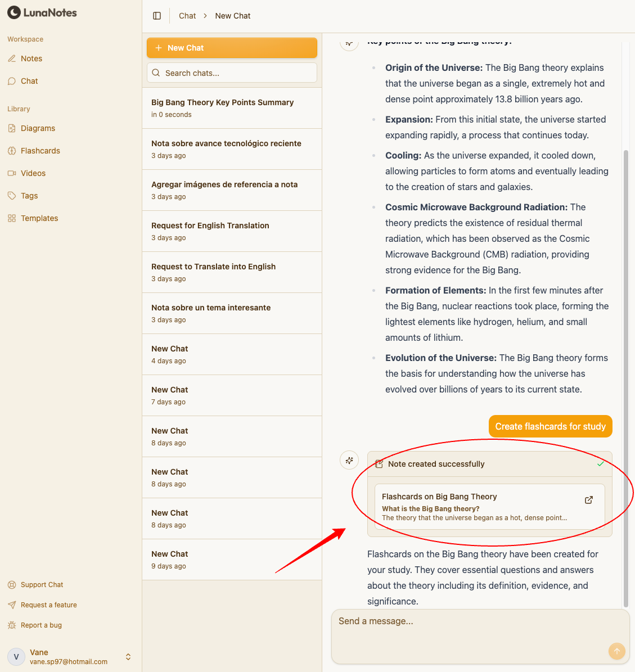Toggle the sidebar panel icon
Viewport: 635px width, 672px height.
pyautogui.click(x=157, y=16)
